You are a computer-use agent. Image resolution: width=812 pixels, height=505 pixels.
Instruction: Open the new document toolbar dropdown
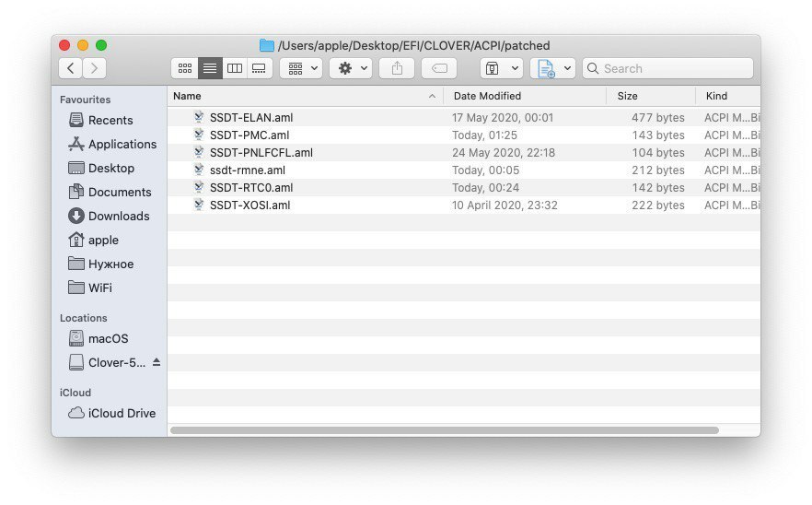(552, 68)
